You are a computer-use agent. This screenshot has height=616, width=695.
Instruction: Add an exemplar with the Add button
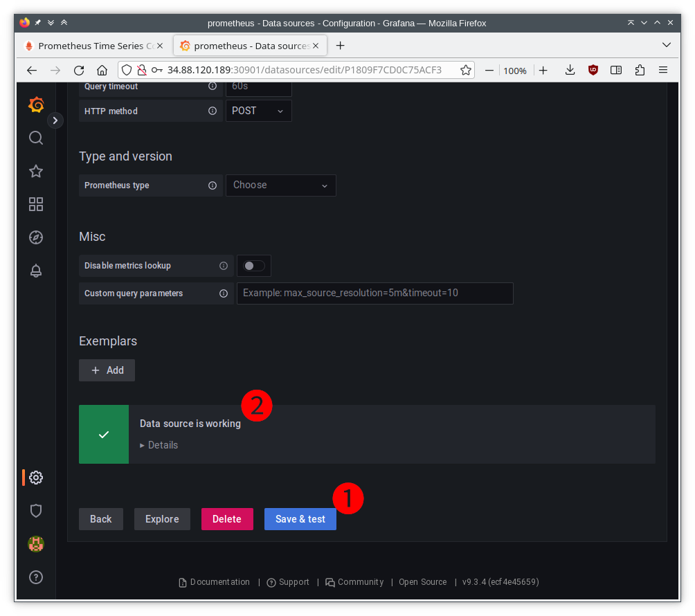107,370
